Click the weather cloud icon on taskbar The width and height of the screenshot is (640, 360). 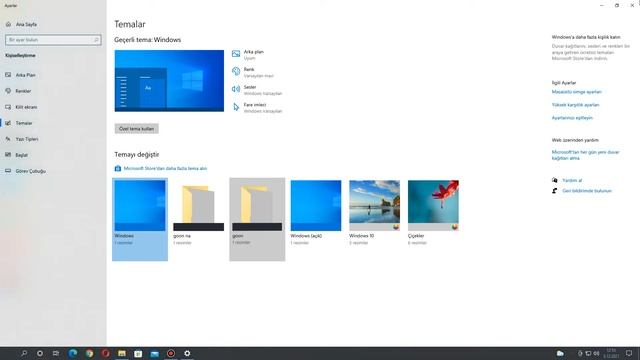tap(560, 353)
